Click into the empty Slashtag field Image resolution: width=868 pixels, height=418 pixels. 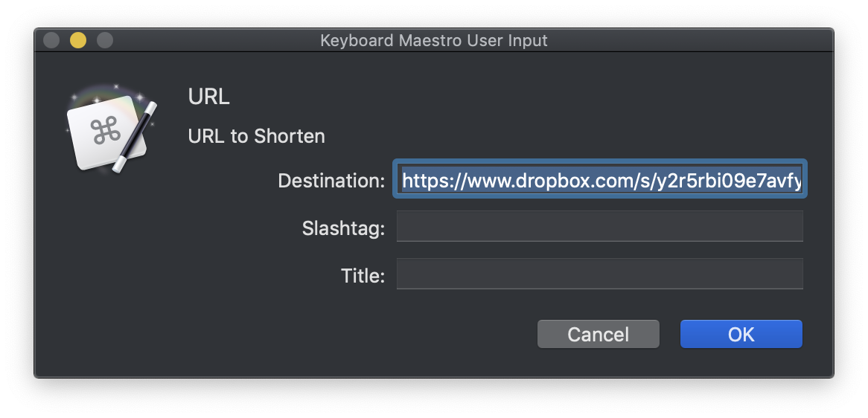(x=600, y=226)
